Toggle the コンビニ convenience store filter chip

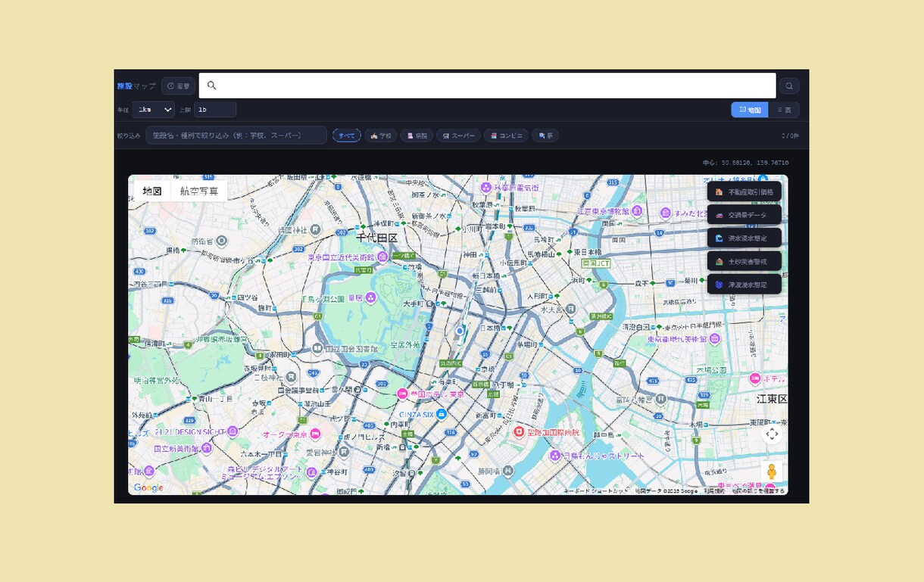coord(506,135)
